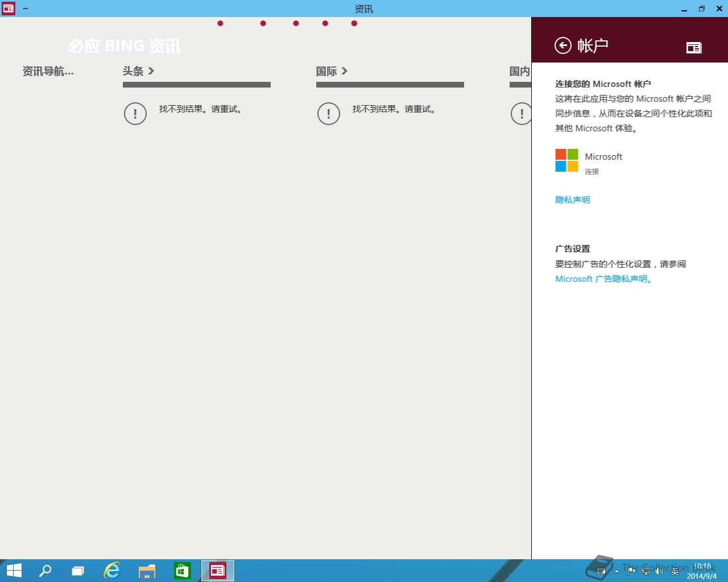The height and width of the screenshot is (582, 728).
Task: Click the 广告设置 heading
Action: pos(573,249)
